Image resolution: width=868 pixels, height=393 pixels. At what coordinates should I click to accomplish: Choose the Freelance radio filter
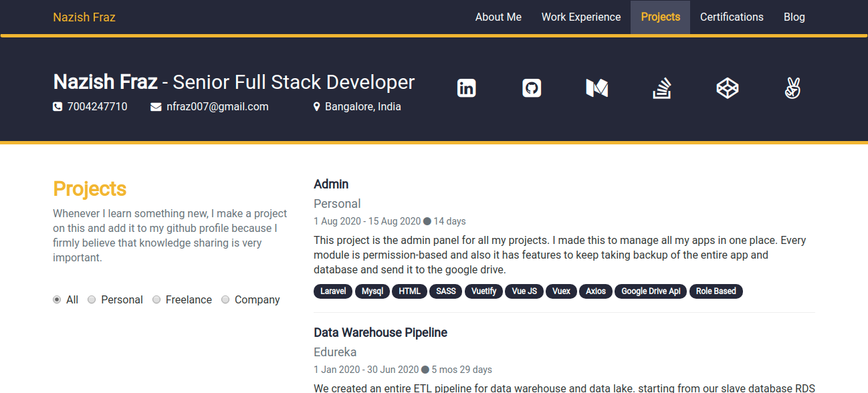click(x=156, y=300)
